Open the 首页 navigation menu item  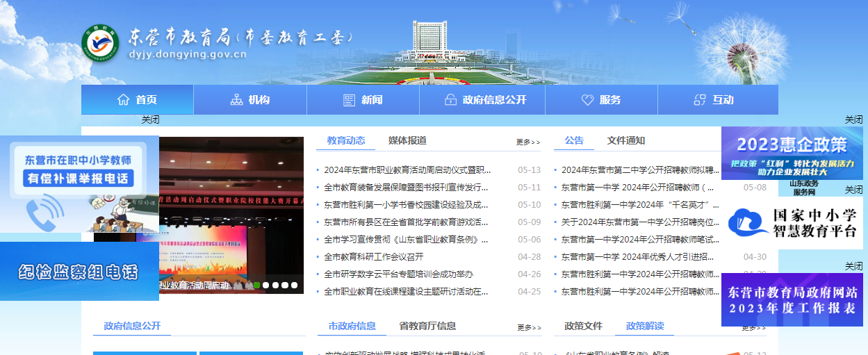[x=137, y=100]
